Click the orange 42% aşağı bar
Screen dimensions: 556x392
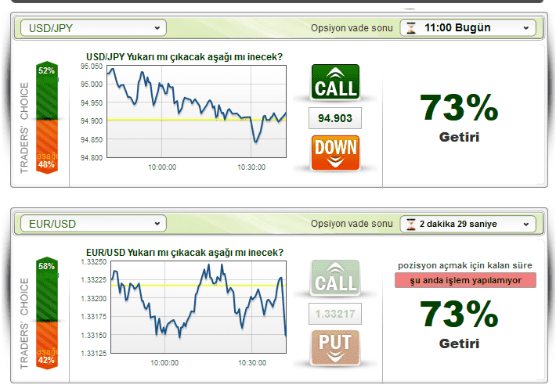point(47,346)
